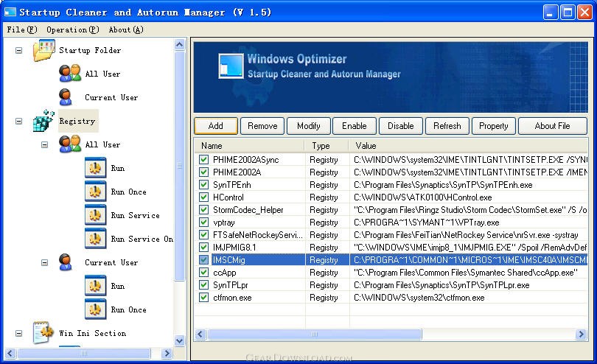Viewport: 597px width, 364px height.
Task: Toggle the HControl checkbox
Action: click(203, 197)
